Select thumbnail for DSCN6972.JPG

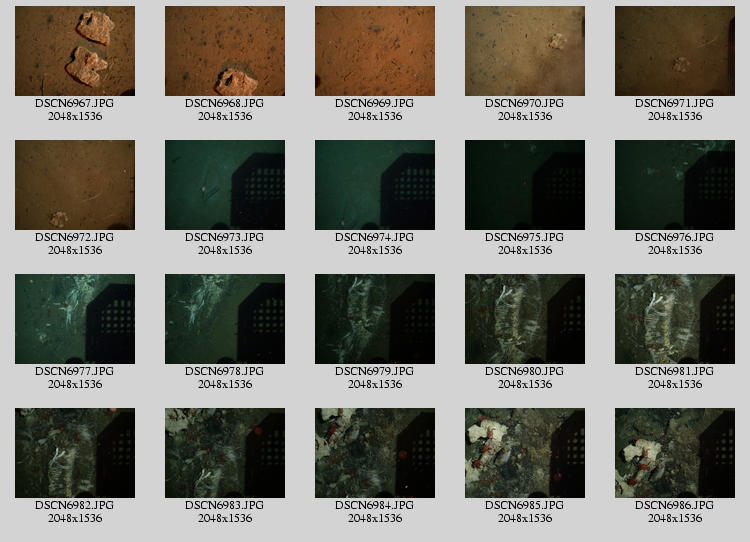pos(75,185)
